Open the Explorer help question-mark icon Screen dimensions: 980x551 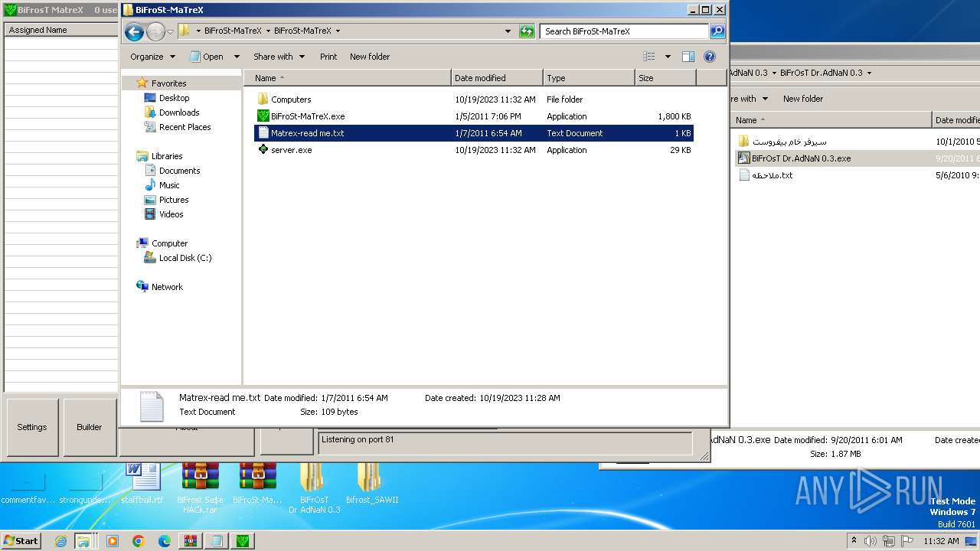click(x=710, y=57)
